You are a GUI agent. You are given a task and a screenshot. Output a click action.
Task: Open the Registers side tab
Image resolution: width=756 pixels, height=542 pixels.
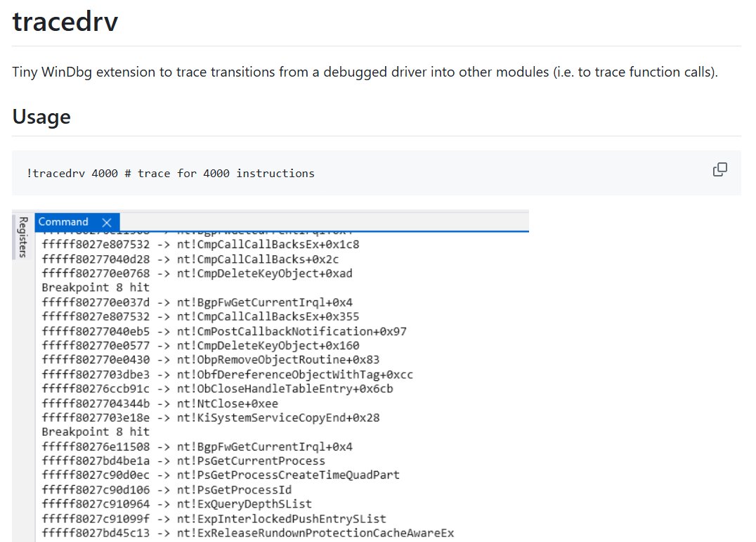(22, 237)
